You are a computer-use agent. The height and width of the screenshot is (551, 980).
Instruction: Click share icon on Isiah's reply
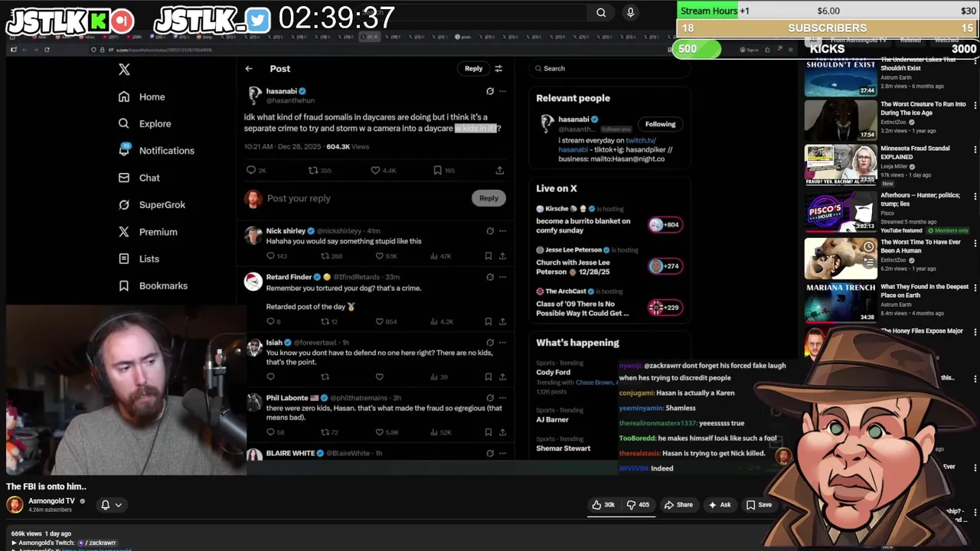click(503, 377)
